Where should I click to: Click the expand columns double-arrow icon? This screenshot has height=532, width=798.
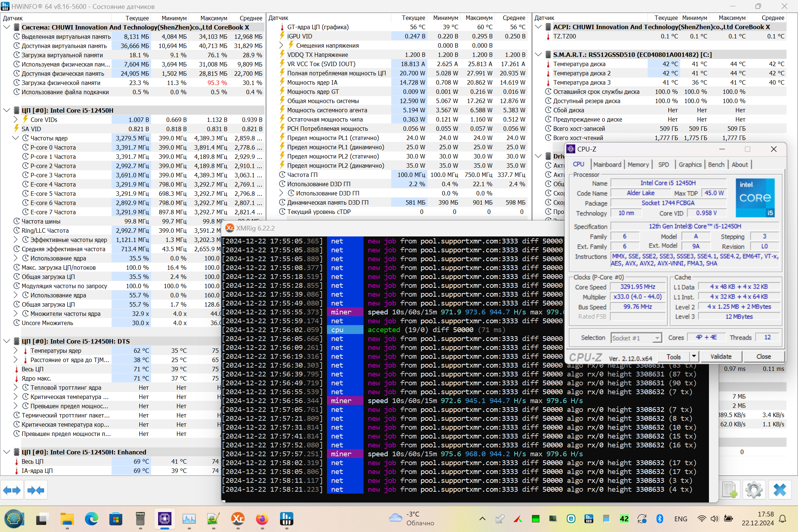point(12,491)
